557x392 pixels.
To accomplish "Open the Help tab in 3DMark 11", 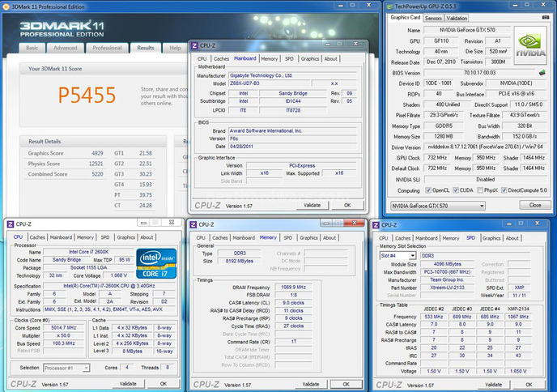I will pos(175,48).
